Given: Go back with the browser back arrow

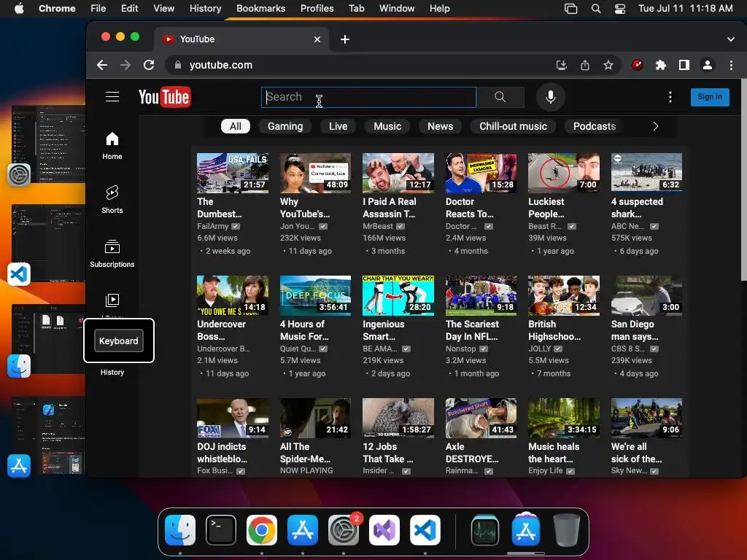Looking at the screenshot, I should point(102,65).
